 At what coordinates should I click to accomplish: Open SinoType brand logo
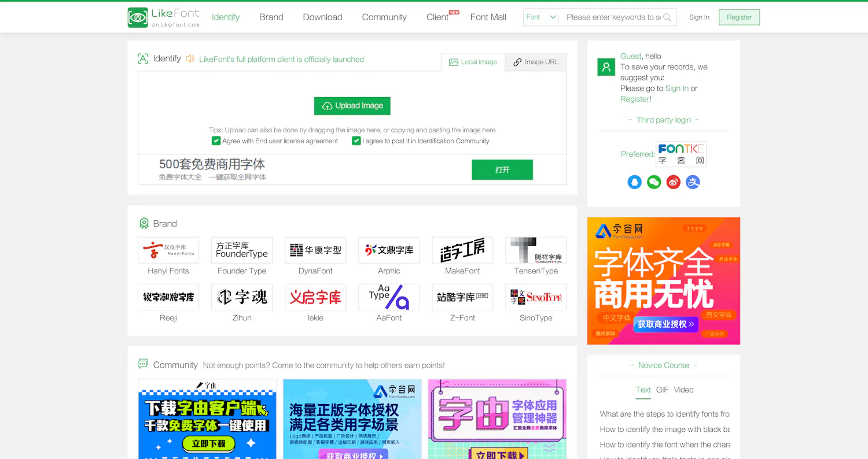pyautogui.click(x=536, y=297)
